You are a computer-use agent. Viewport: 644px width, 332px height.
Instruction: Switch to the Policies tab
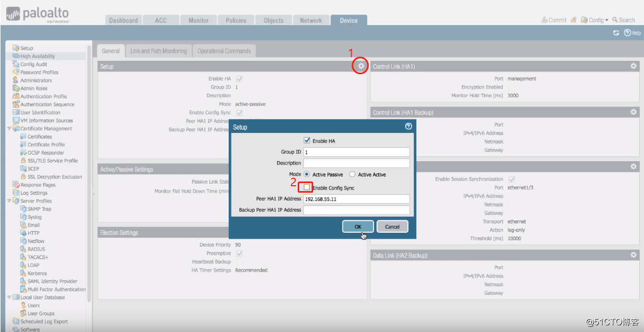[x=236, y=20]
